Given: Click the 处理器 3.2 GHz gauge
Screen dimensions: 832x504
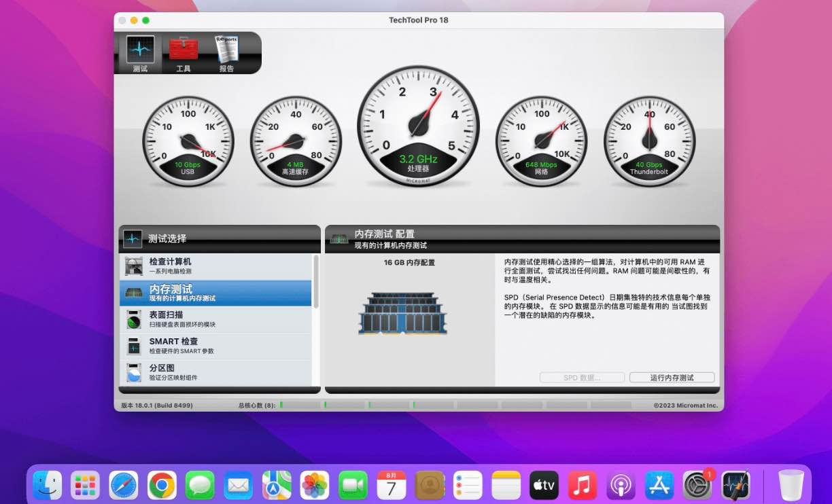Looking at the screenshot, I should click(x=418, y=126).
